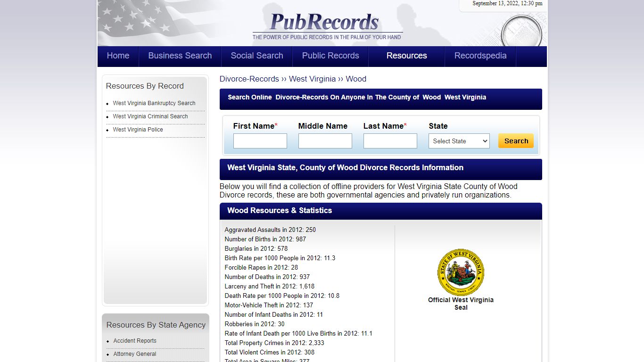This screenshot has height=362, width=644.
Task: Click 'Number of Infant Deaths in 2012: 11' text
Action: point(274,315)
